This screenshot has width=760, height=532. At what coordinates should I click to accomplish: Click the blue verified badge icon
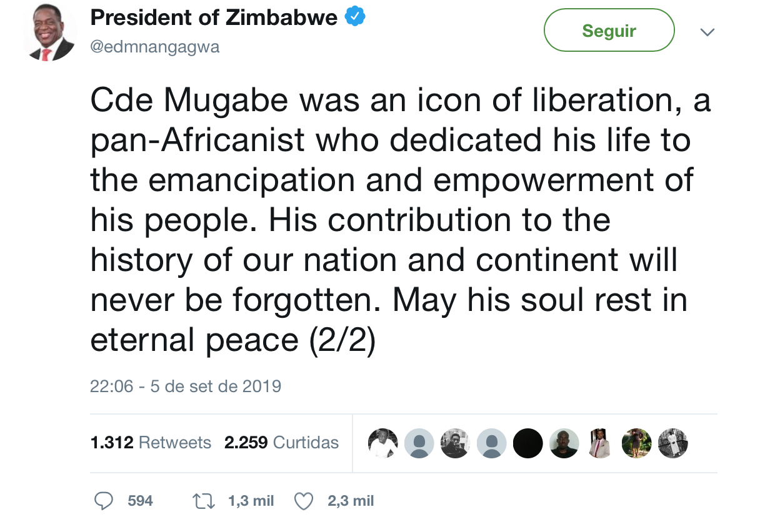(x=354, y=17)
